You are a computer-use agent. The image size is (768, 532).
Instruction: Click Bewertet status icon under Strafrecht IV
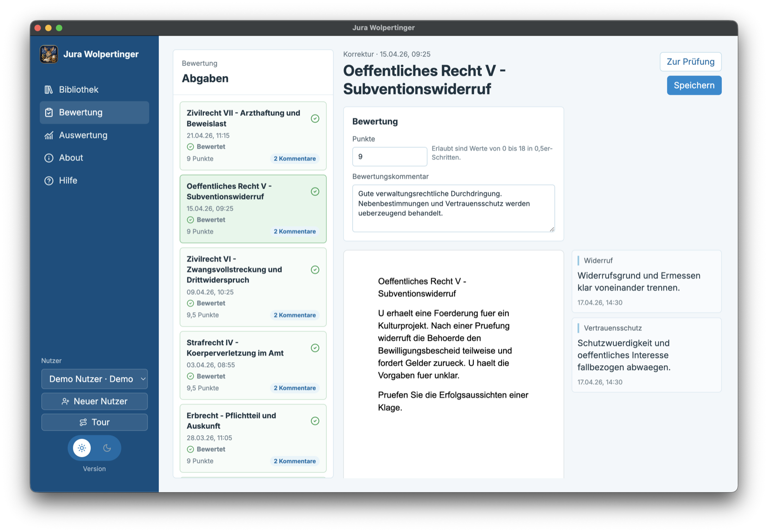191,376
